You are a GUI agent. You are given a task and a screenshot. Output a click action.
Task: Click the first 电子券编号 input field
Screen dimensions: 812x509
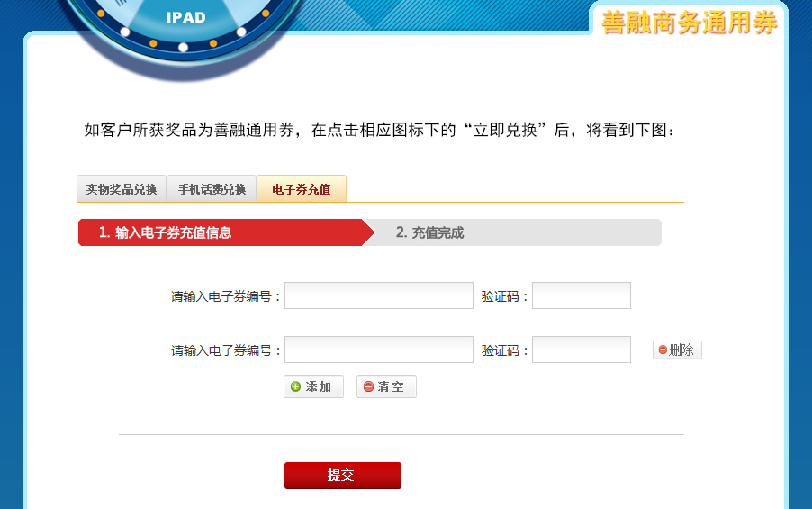(378, 295)
